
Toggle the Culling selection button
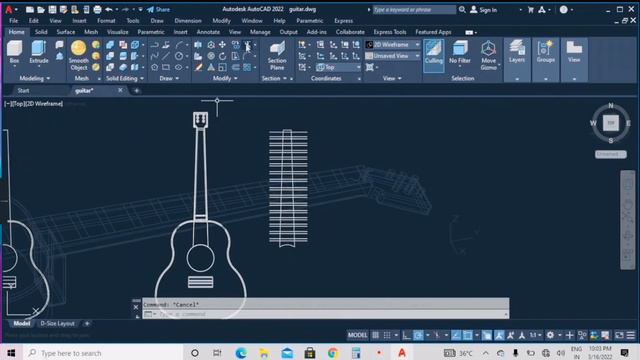coord(433,55)
